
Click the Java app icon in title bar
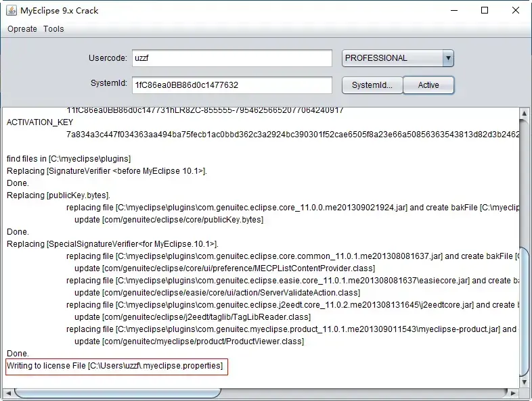[12, 11]
